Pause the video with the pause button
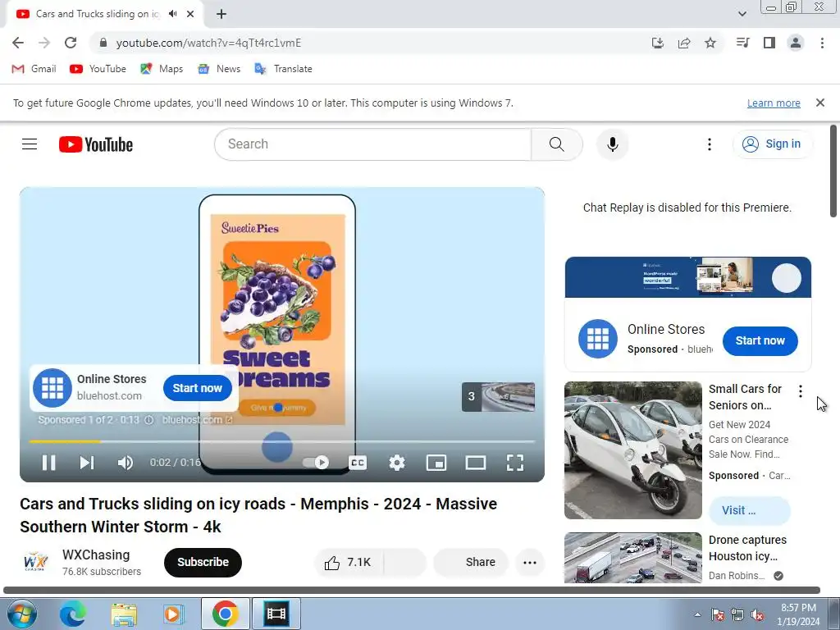The width and height of the screenshot is (840, 630). pos(48,463)
